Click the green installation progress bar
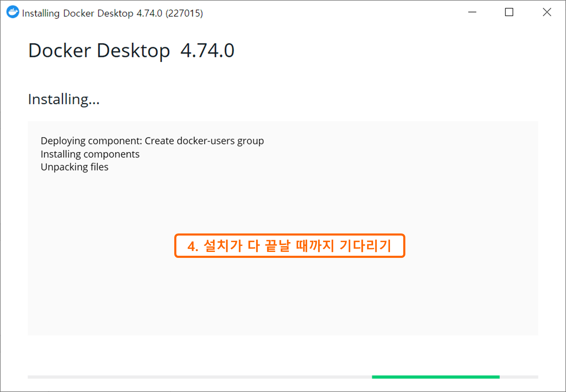 436,377
